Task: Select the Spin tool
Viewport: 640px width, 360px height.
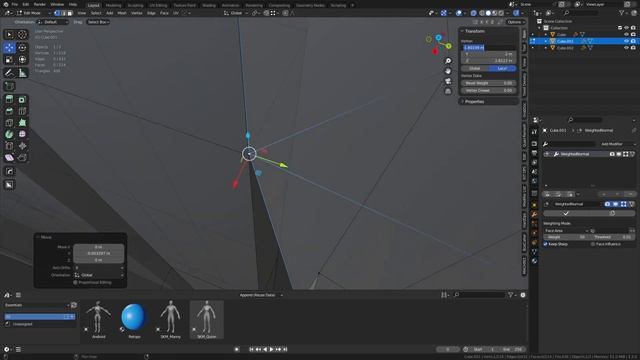Action: pos(9,134)
